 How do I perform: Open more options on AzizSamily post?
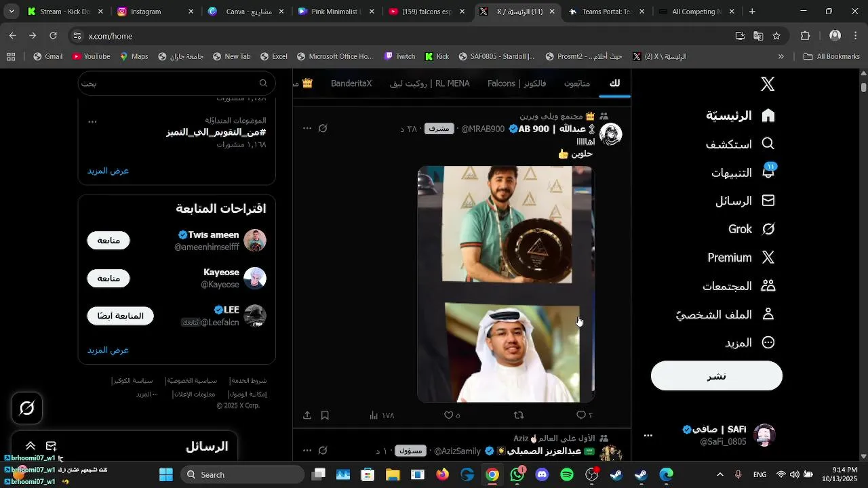[307, 451]
